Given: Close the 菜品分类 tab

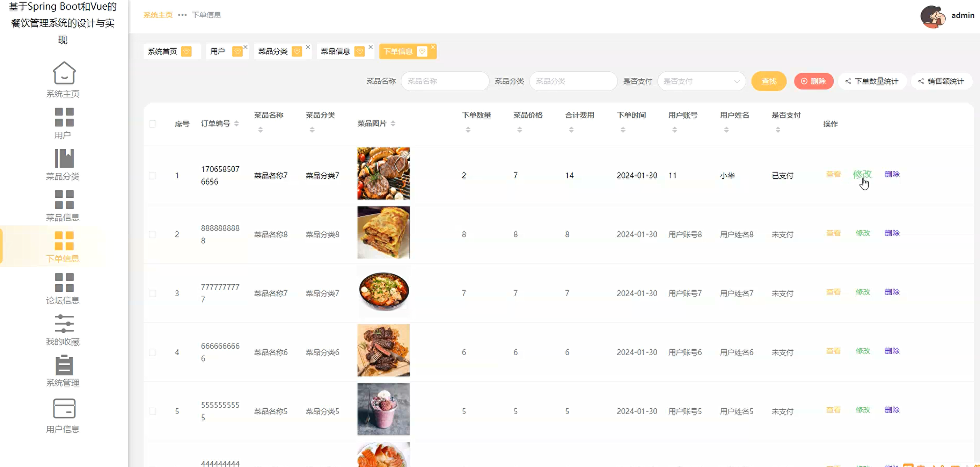Looking at the screenshot, I should 308,47.
